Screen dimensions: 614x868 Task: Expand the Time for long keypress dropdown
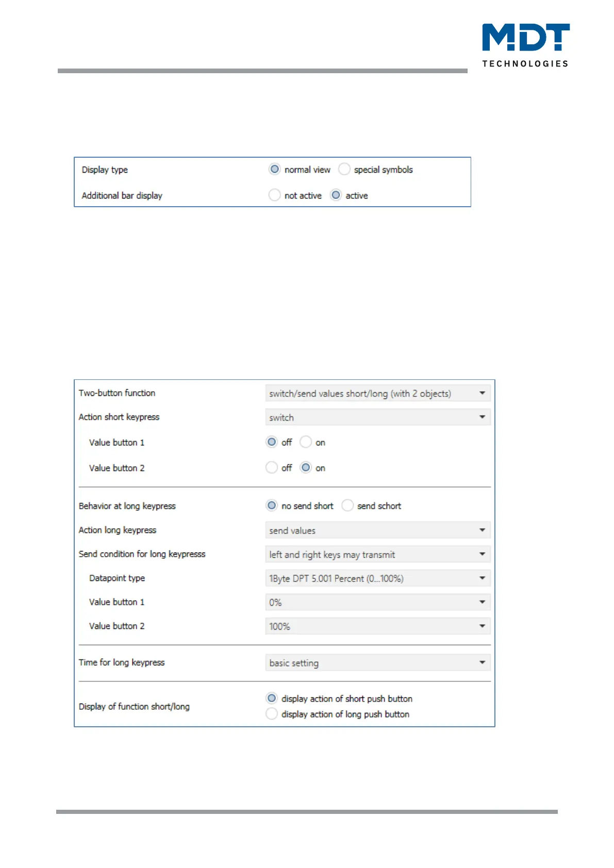(x=377, y=663)
